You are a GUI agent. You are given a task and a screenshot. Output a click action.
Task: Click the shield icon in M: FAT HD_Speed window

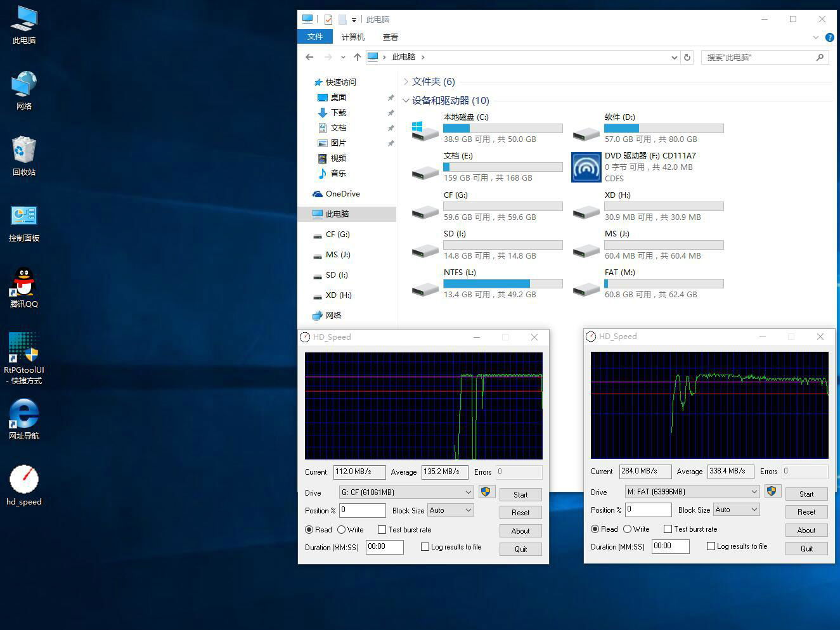pos(772,491)
